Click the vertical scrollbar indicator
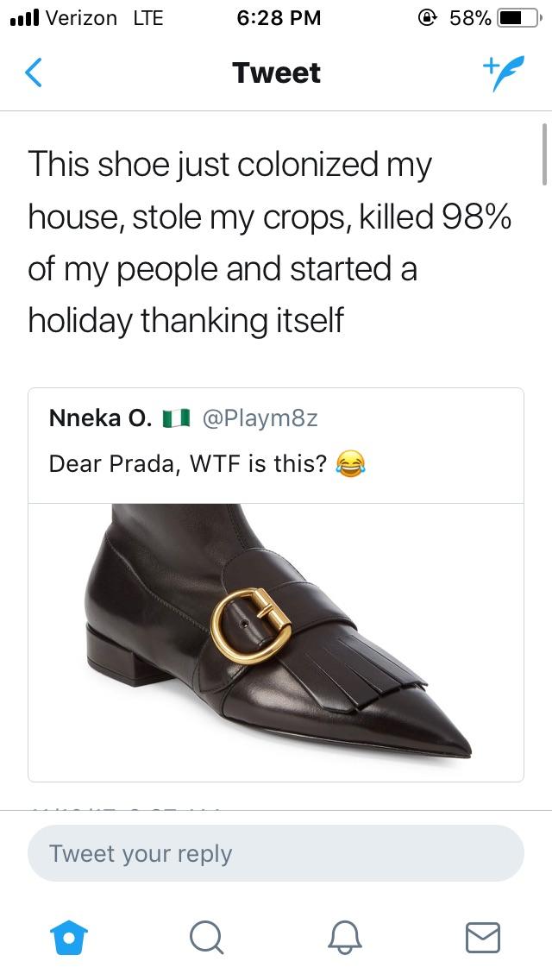 (544, 154)
